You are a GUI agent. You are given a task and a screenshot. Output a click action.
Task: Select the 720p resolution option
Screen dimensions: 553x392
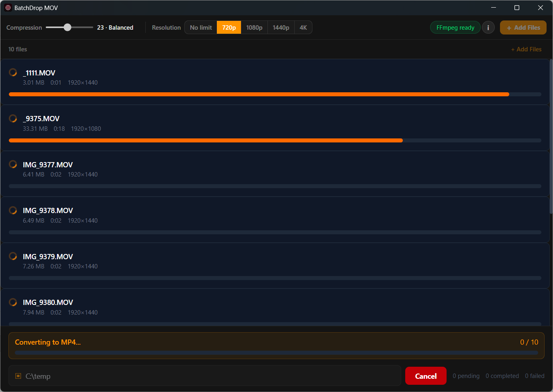coord(229,27)
